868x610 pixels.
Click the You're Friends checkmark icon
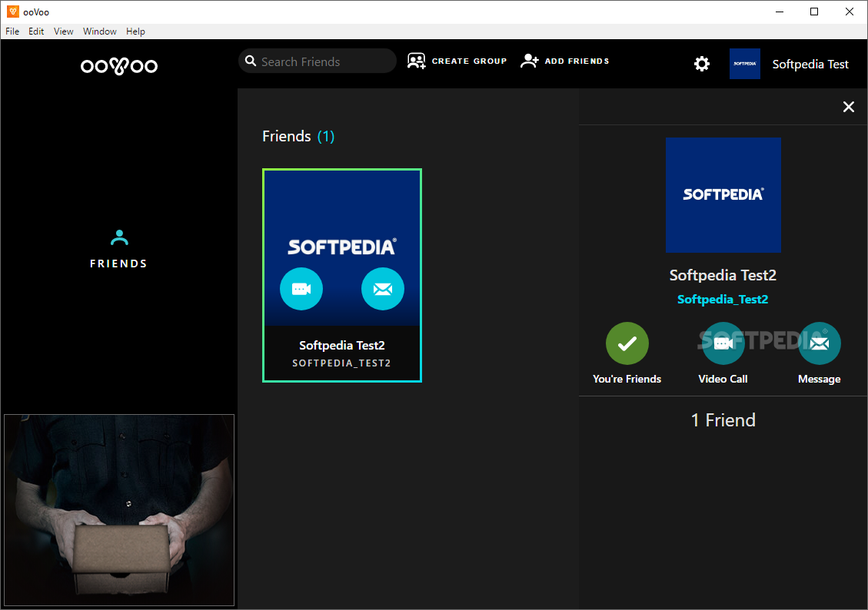pyautogui.click(x=627, y=343)
